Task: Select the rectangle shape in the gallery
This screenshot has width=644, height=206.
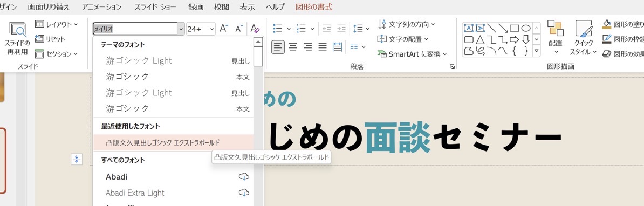Action: coord(515,28)
